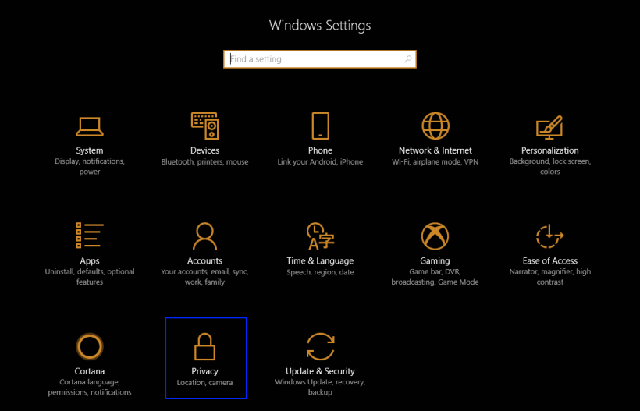The image size is (640, 411).
Task: Click 'Location, camera' description
Action: coord(205,382)
